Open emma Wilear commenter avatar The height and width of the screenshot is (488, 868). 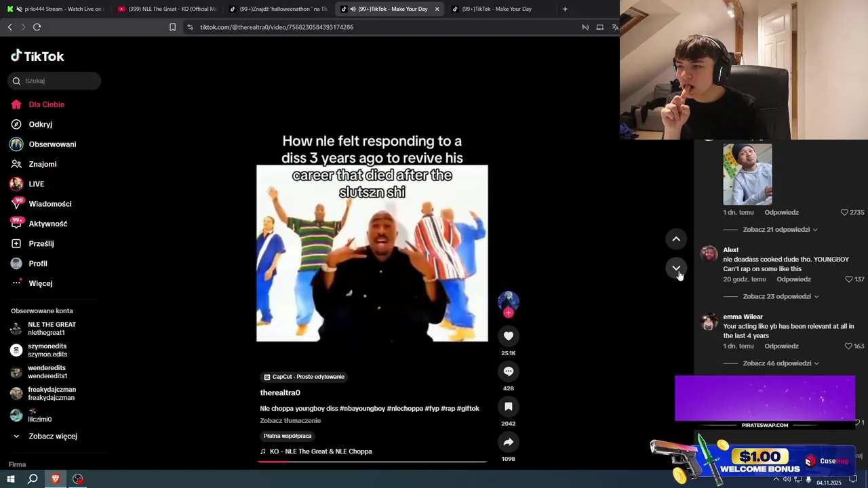[709, 321]
